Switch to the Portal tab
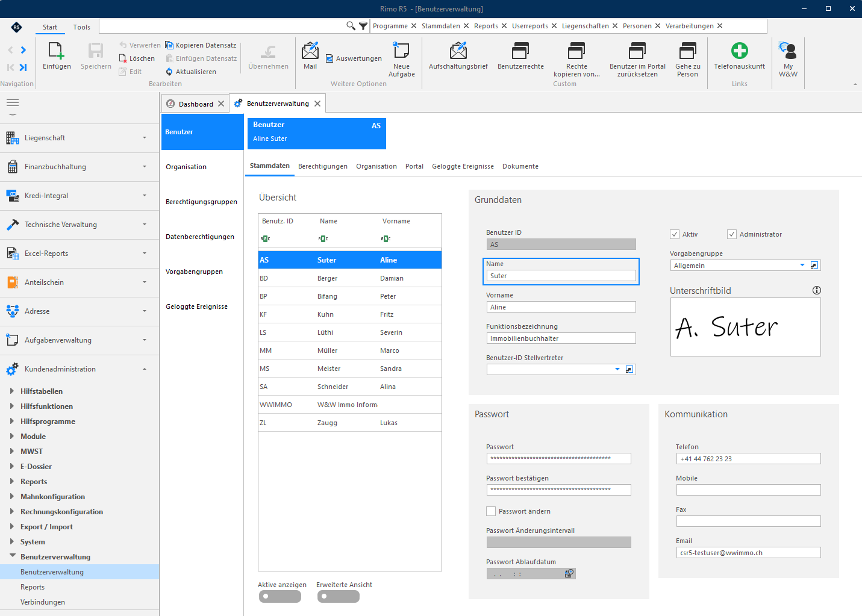The height and width of the screenshot is (616, 862). click(414, 166)
